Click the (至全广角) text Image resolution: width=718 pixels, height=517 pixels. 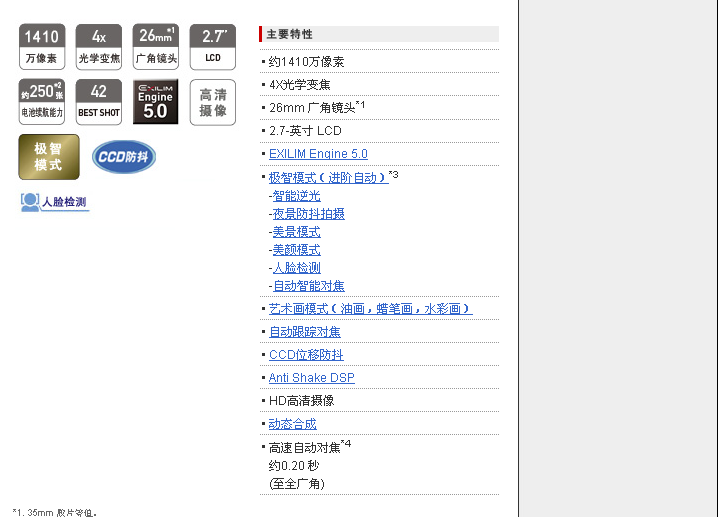click(x=297, y=484)
